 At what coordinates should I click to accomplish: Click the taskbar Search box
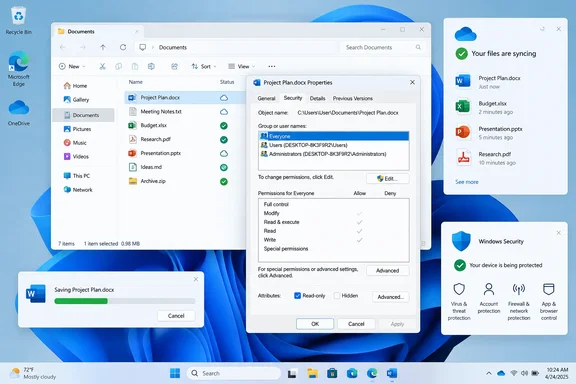pos(234,373)
